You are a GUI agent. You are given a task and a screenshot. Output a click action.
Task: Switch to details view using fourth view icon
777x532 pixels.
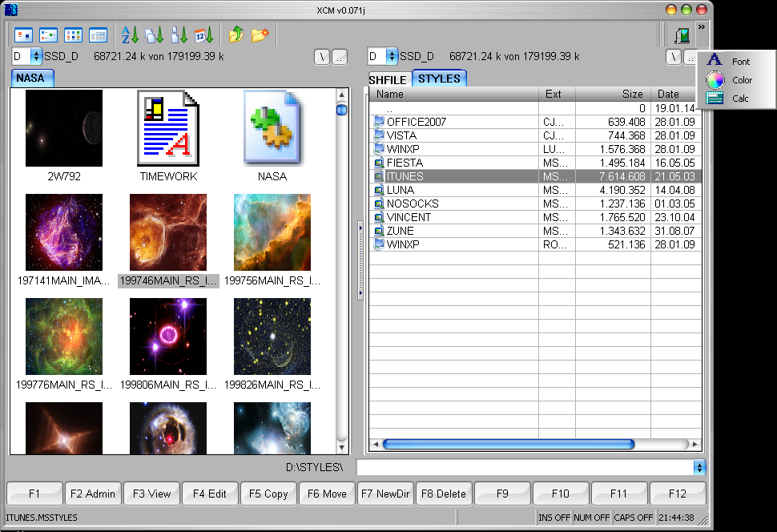tap(98, 35)
